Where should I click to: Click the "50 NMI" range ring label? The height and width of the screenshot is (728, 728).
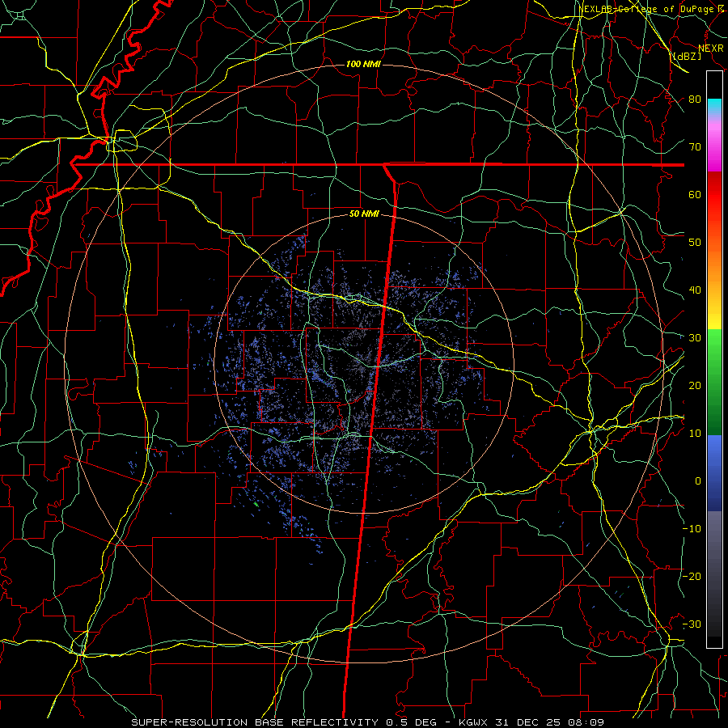click(364, 214)
